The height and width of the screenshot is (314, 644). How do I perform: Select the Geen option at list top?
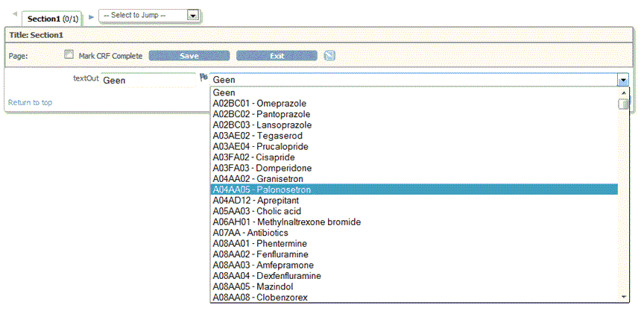[x=224, y=92]
